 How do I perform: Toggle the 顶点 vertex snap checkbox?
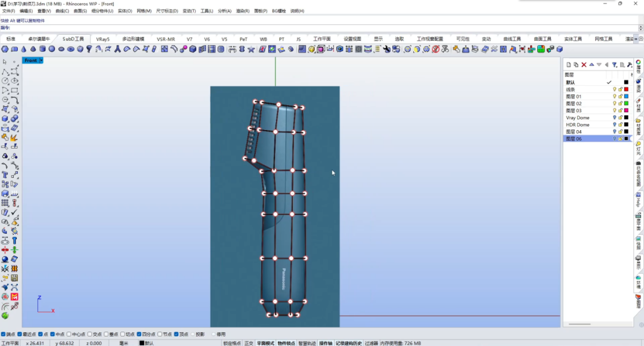tap(176, 335)
